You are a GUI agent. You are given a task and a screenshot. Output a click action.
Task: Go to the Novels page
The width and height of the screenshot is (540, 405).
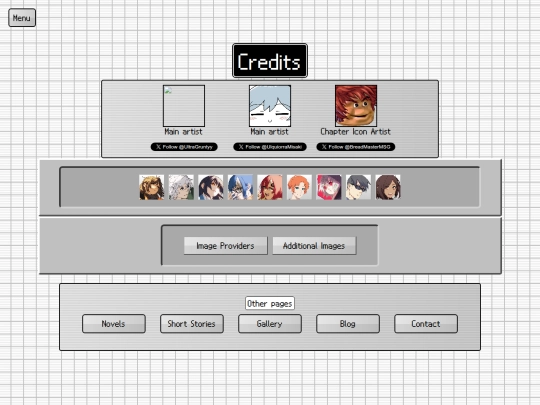(x=114, y=324)
